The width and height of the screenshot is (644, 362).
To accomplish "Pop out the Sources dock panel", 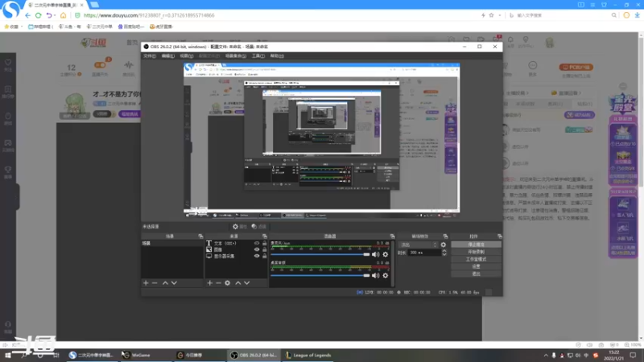I will (265, 237).
